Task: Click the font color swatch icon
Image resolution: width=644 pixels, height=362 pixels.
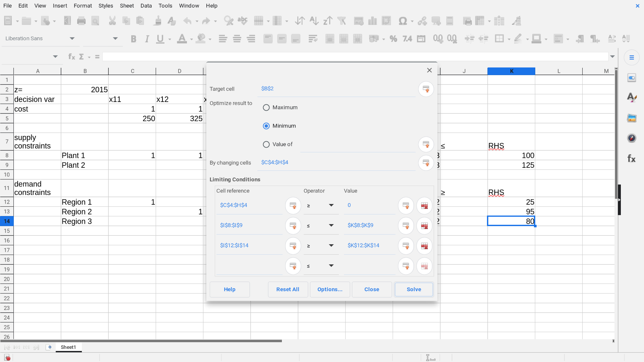Action: pos(182,39)
